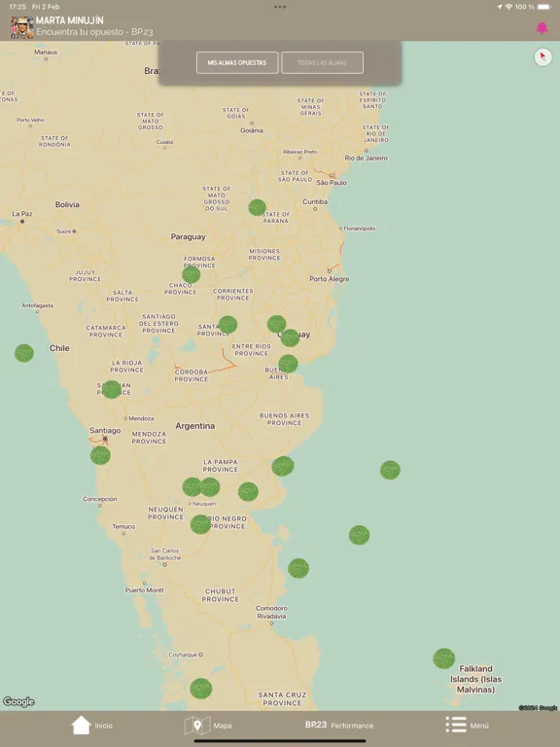This screenshot has height=747, width=560.
Task: Tap the Córdoba Province label
Action: (x=191, y=375)
